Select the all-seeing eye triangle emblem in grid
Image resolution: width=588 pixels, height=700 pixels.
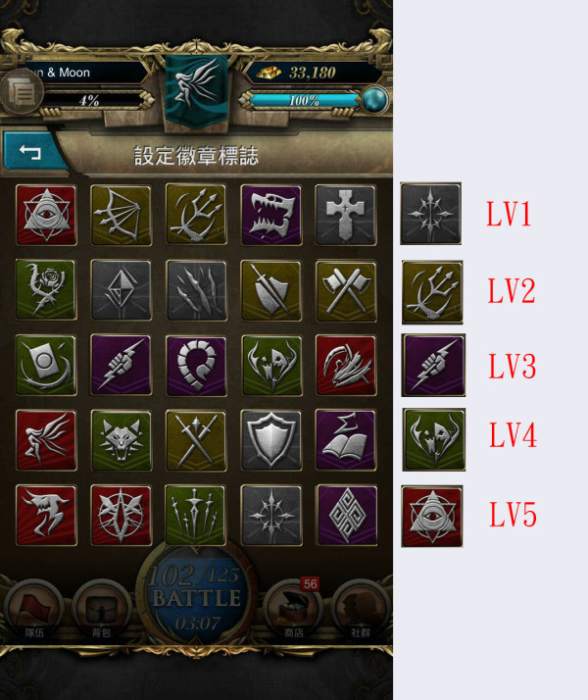46,215
